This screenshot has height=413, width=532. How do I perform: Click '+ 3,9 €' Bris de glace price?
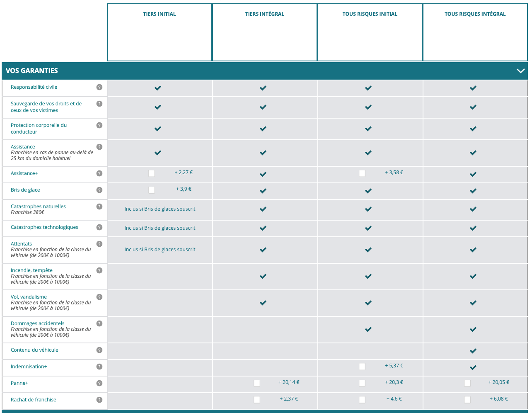184,189
